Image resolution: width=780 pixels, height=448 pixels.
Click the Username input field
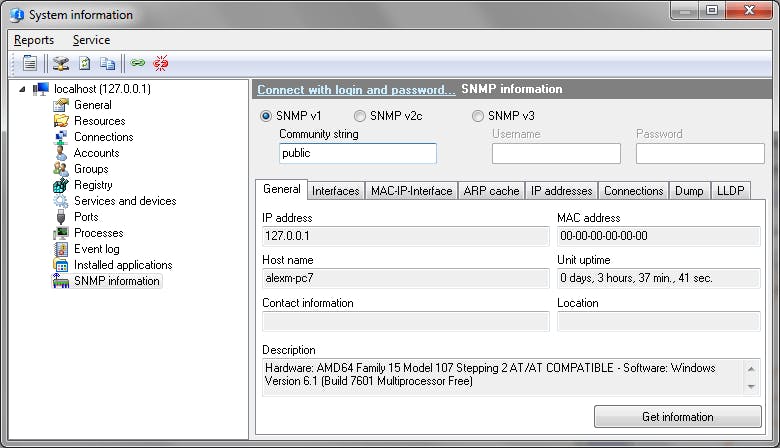(x=556, y=153)
